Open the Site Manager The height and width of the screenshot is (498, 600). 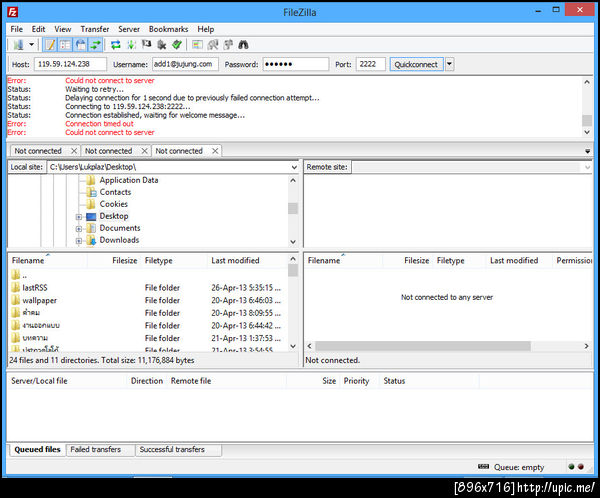[18, 45]
